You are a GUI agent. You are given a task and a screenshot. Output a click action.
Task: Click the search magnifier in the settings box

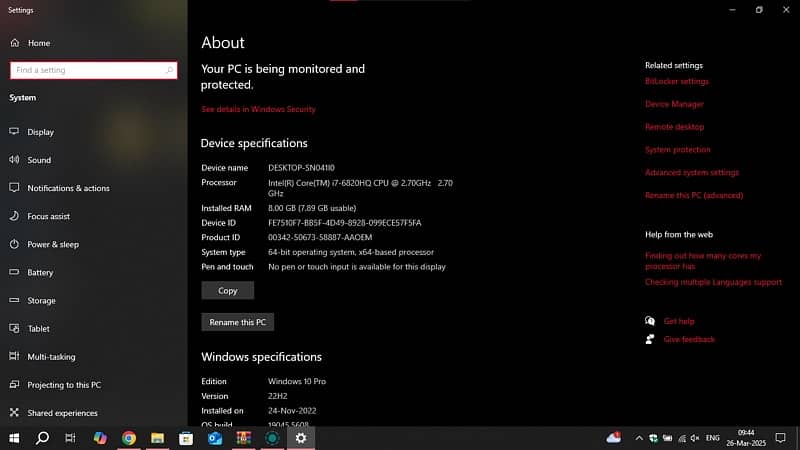(169, 70)
